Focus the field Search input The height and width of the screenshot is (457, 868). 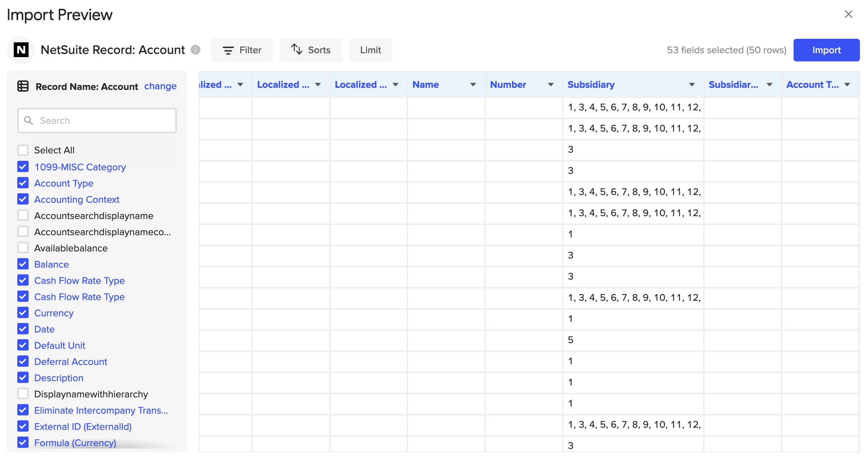(x=97, y=121)
